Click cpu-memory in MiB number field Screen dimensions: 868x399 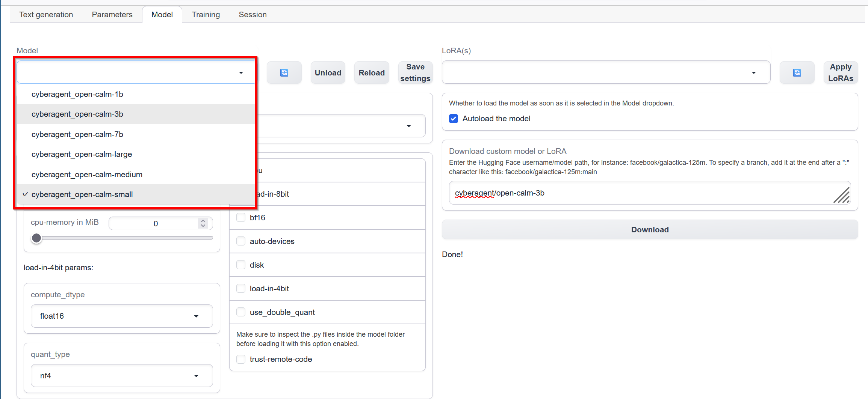(x=156, y=224)
